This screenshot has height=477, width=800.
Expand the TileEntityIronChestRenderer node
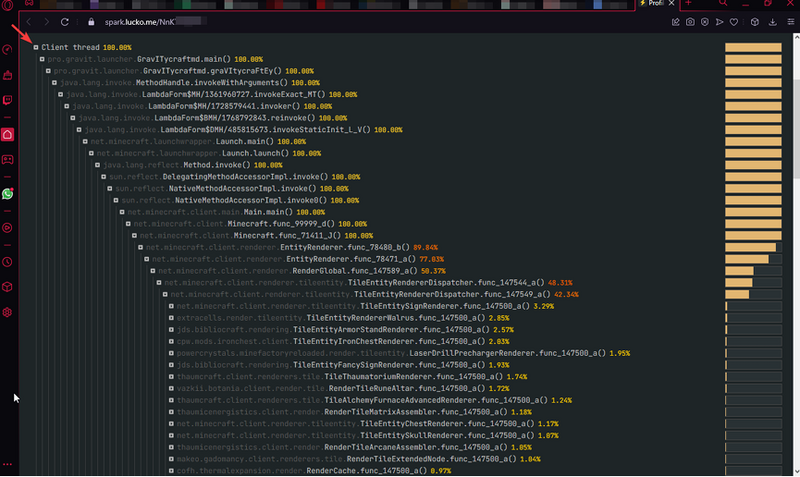click(x=171, y=341)
